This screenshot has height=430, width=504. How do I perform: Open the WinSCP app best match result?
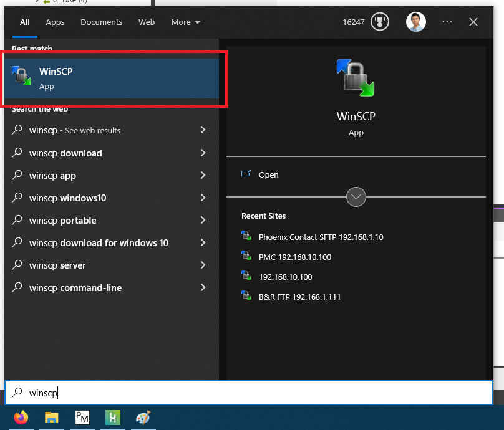112,79
